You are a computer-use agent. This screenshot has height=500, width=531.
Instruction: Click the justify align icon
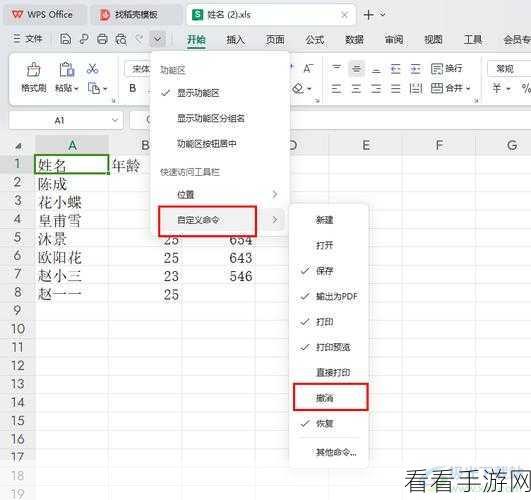click(x=396, y=89)
